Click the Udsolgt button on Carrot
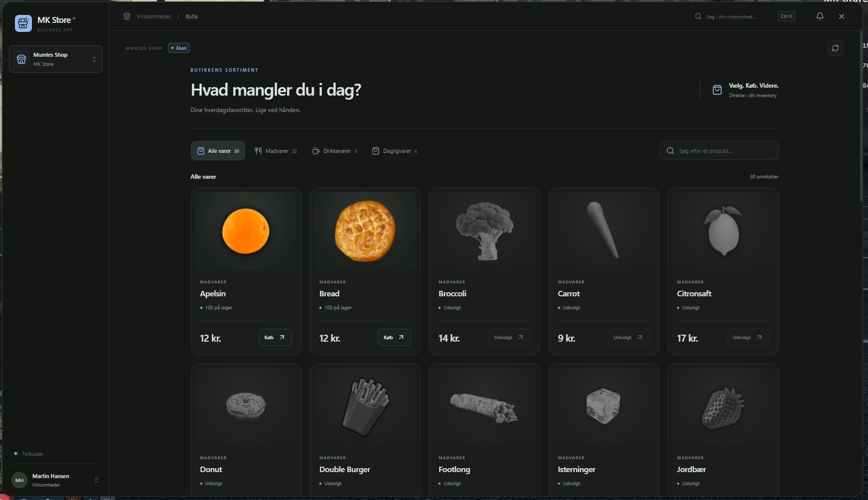This screenshot has width=868, height=500. click(x=628, y=338)
